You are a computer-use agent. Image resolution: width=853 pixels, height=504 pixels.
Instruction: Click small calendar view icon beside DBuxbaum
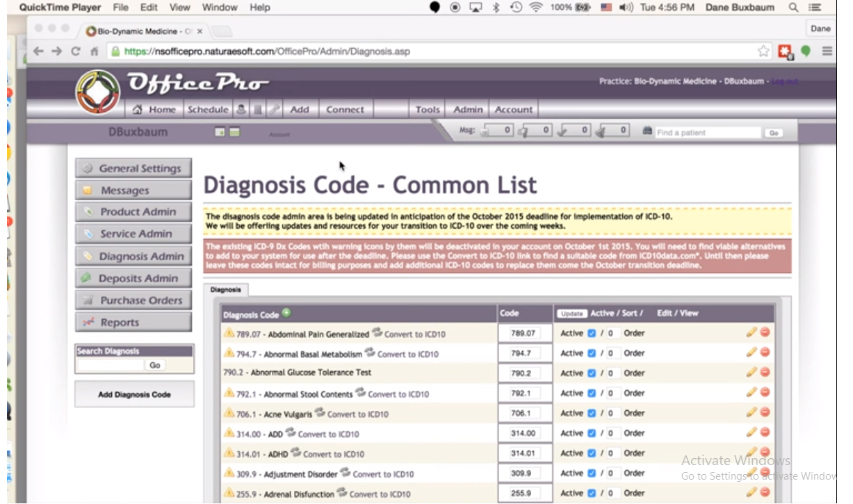pyautogui.click(x=220, y=131)
